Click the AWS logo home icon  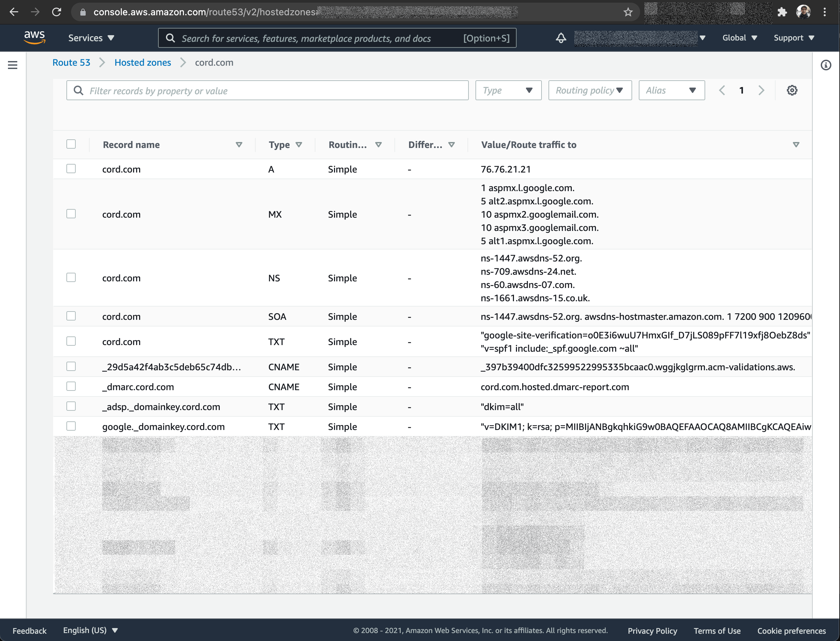(x=35, y=37)
